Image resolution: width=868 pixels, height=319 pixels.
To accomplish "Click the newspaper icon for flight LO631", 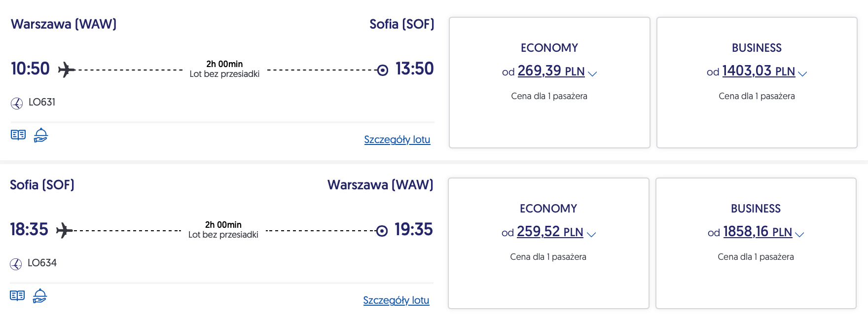I will point(18,135).
